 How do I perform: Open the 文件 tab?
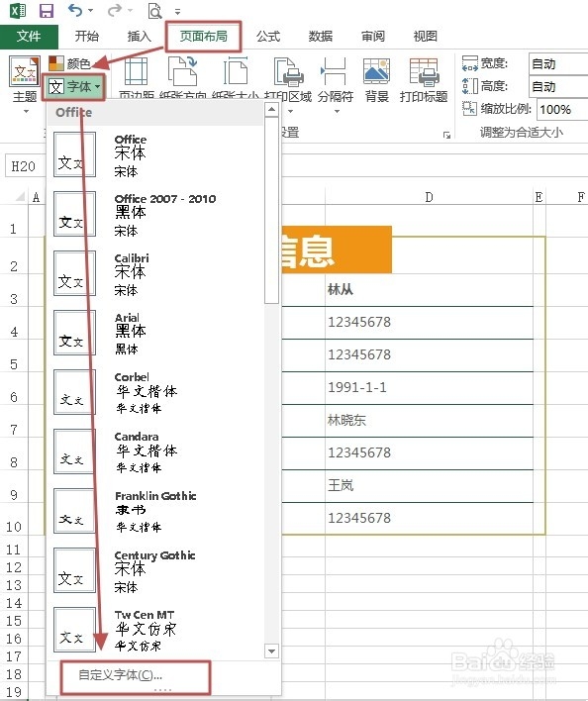click(29, 37)
